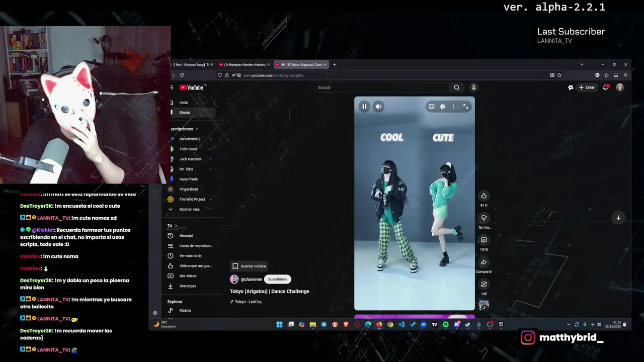Viewport: 644px width, 362px height.
Task: Open the Tokyo - Leat'eq sound link
Action: pos(248,302)
